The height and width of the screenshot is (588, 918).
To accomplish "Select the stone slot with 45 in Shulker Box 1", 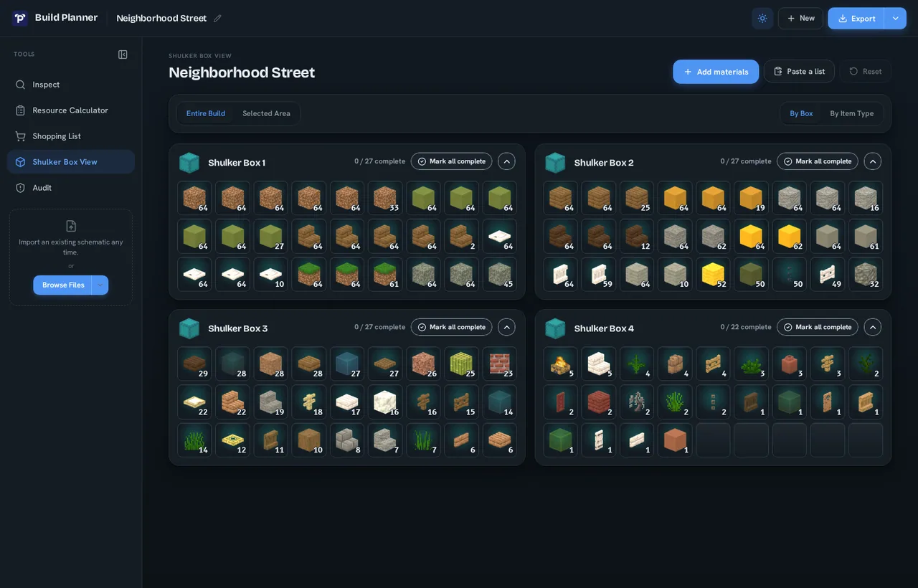I will pos(500,274).
